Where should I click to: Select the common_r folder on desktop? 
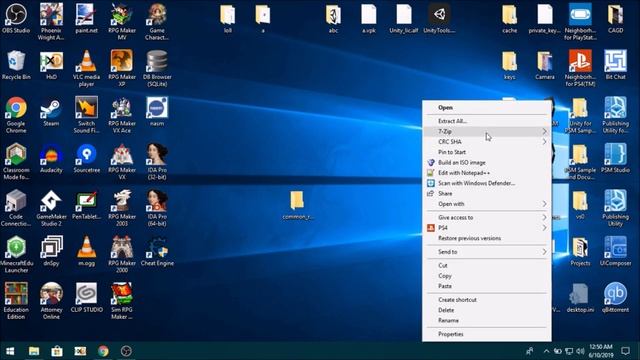click(x=298, y=205)
